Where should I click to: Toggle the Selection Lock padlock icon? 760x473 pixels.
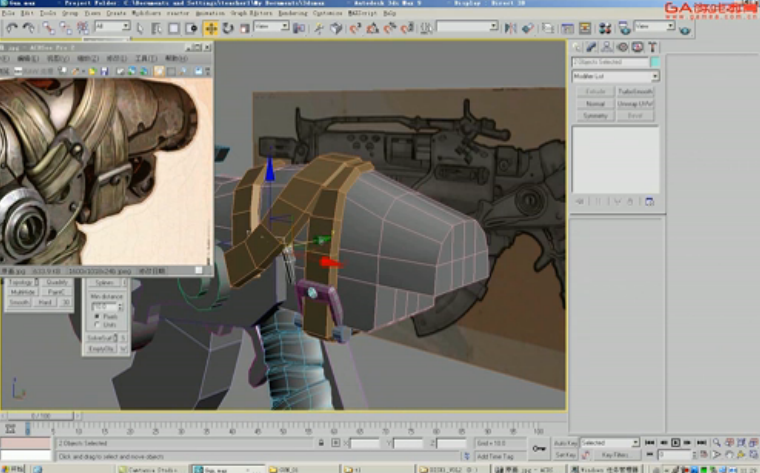coord(321,443)
